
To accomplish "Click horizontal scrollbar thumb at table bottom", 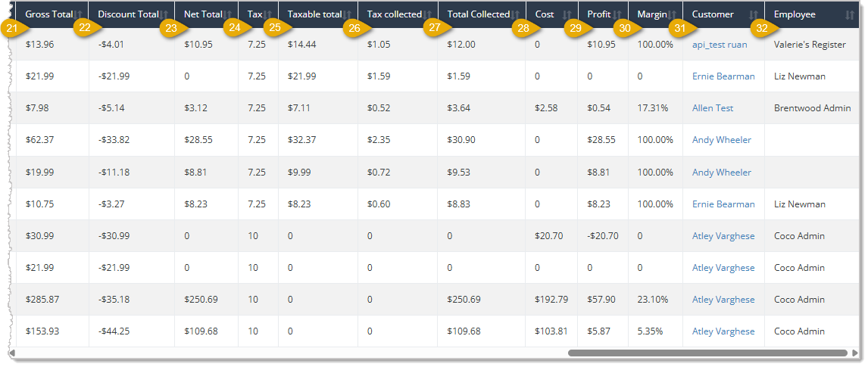I will [x=707, y=353].
